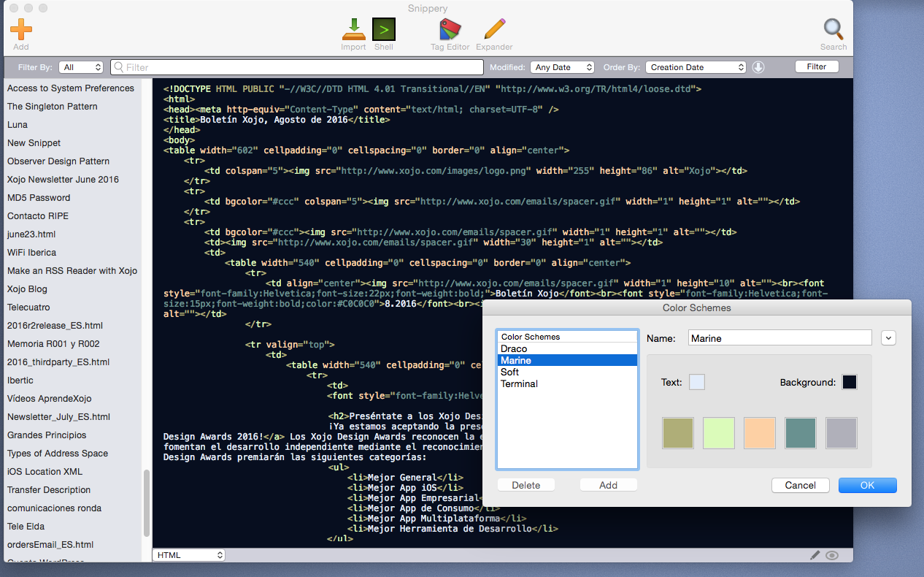This screenshot has height=577, width=924.
Task: Launch the Shell terminal icon
Action: pos(384,29)
